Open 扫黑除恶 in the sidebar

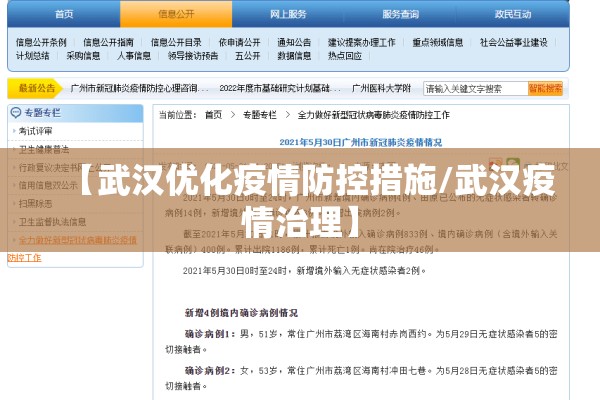coord(36,204)
